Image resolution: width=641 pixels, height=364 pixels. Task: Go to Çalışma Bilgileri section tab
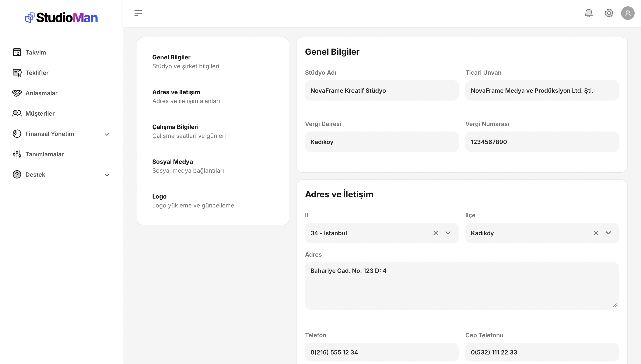pos(213,131)
